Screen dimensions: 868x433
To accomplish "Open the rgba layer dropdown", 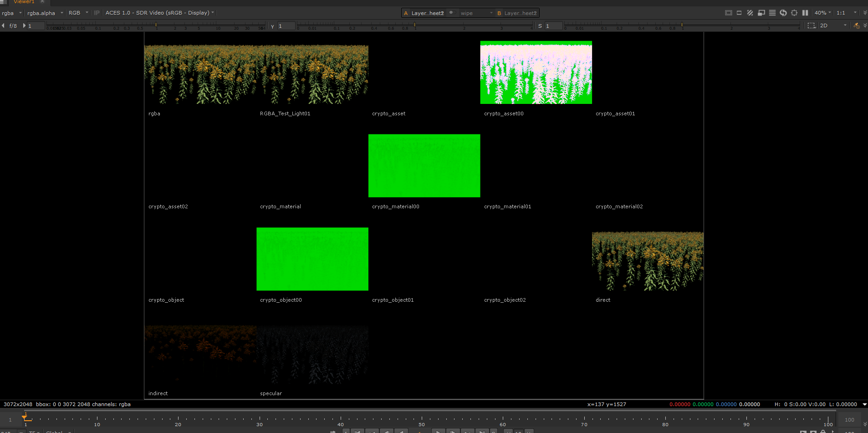I will coord(12,13).
